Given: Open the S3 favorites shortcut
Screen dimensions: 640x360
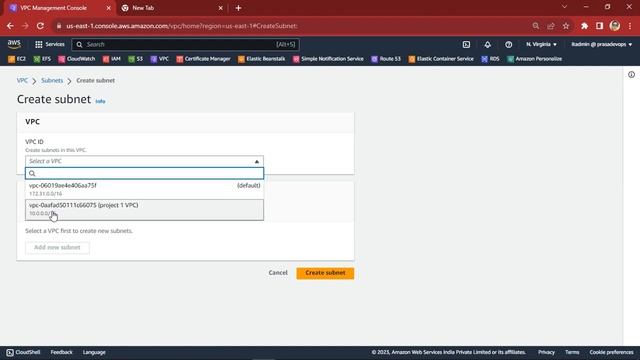Looking at the screenshot, I should [136, 59].
